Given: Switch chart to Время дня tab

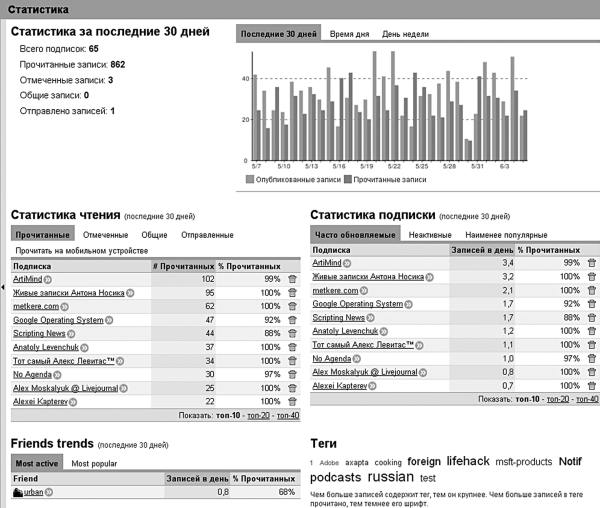Looking at the screenshot, I should click(349, 34).
